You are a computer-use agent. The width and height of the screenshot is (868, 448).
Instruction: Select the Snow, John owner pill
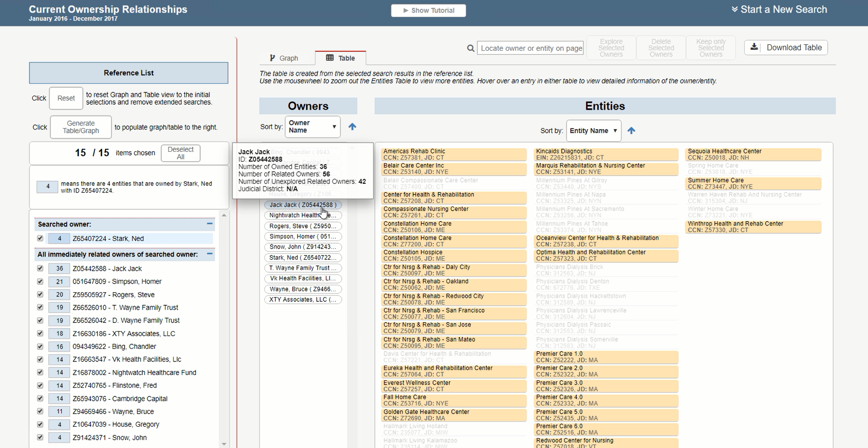click(303, 247)
